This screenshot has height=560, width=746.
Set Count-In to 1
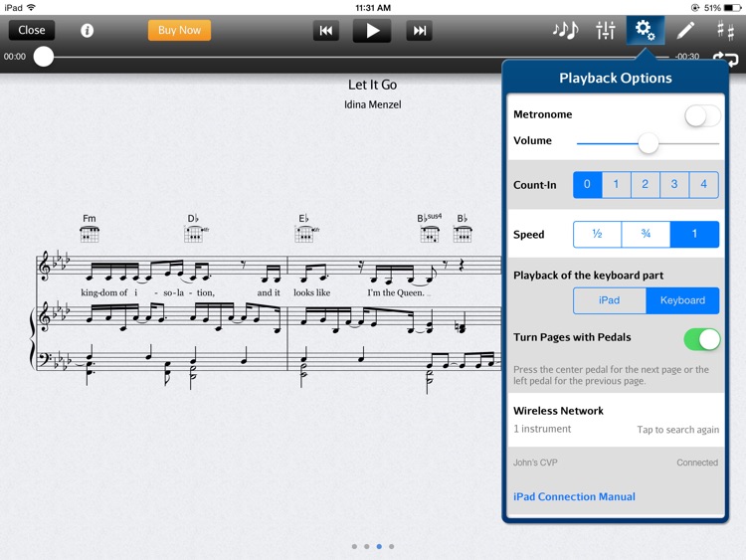[616, 185]
